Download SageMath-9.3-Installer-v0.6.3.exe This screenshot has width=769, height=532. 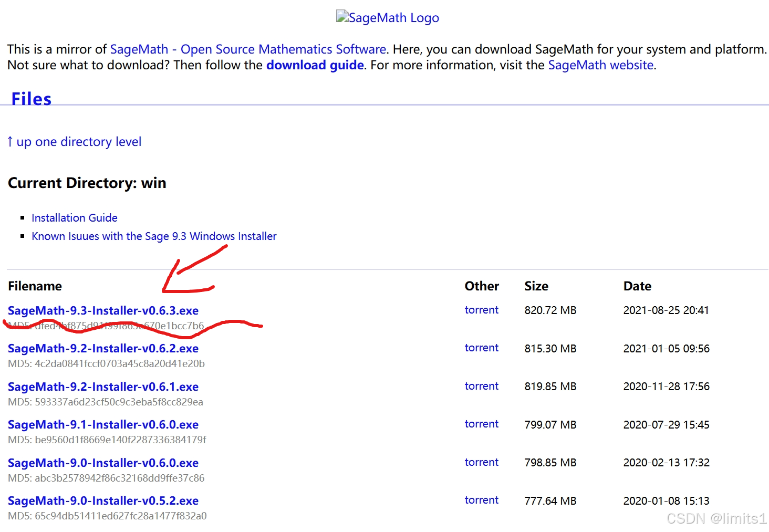coord(103,311)
